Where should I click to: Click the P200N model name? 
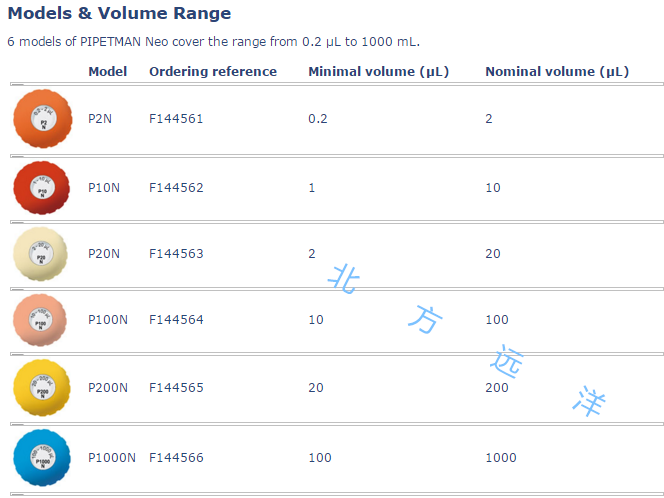point(108,388)
